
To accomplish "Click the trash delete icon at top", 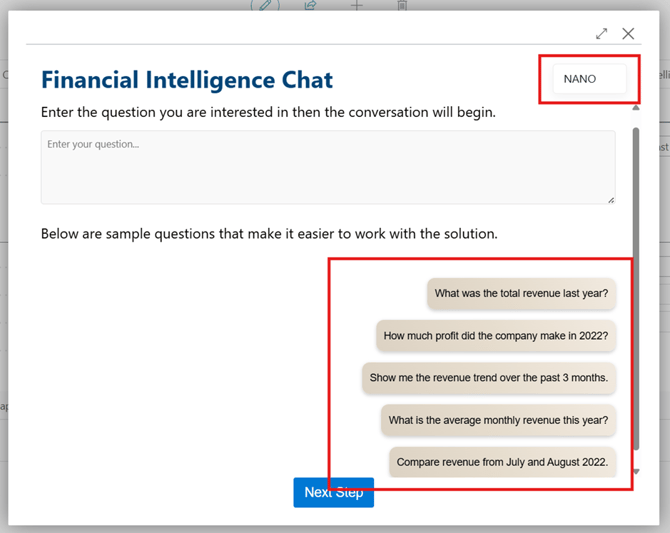I will click(402, 5).
